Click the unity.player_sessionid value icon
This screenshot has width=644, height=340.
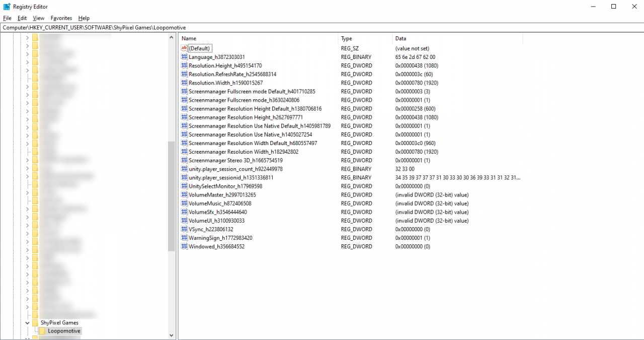pyautogui.click(x=184, y=178)
